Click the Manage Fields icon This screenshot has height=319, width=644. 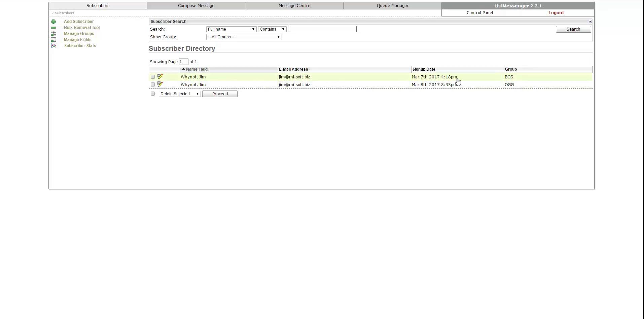[x=53, y=40]
